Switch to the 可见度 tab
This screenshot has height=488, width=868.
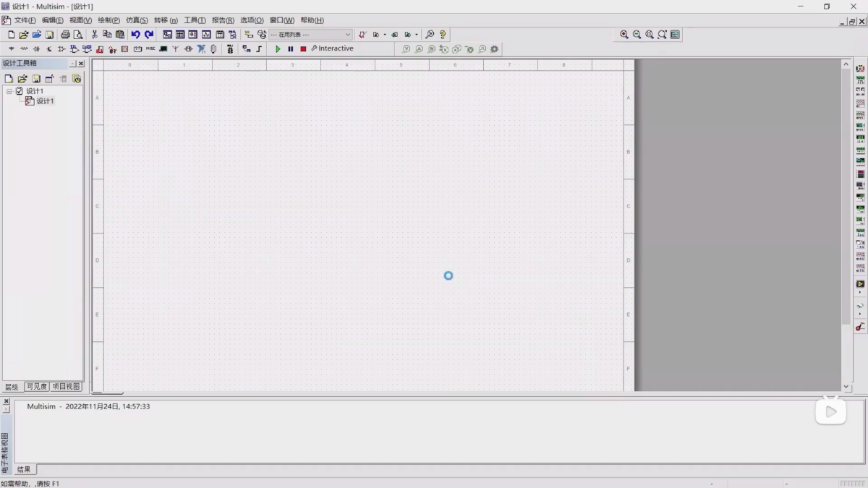coord(36,387)
